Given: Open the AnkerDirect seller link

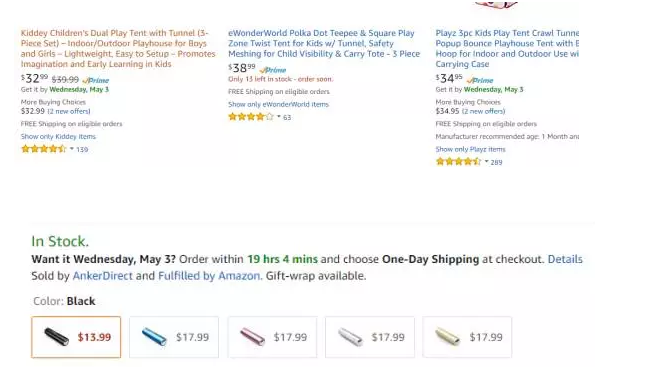Looking at the screenshot, I should [x=102, y=276].
